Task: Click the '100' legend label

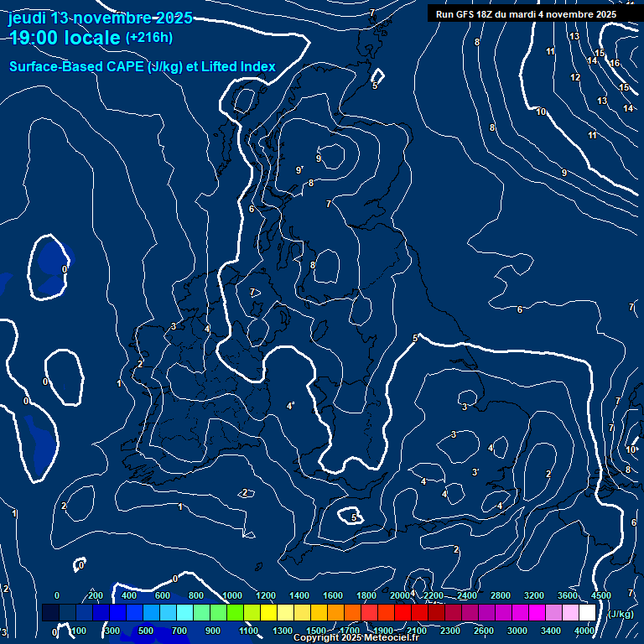Action: [x=79, y=631]
